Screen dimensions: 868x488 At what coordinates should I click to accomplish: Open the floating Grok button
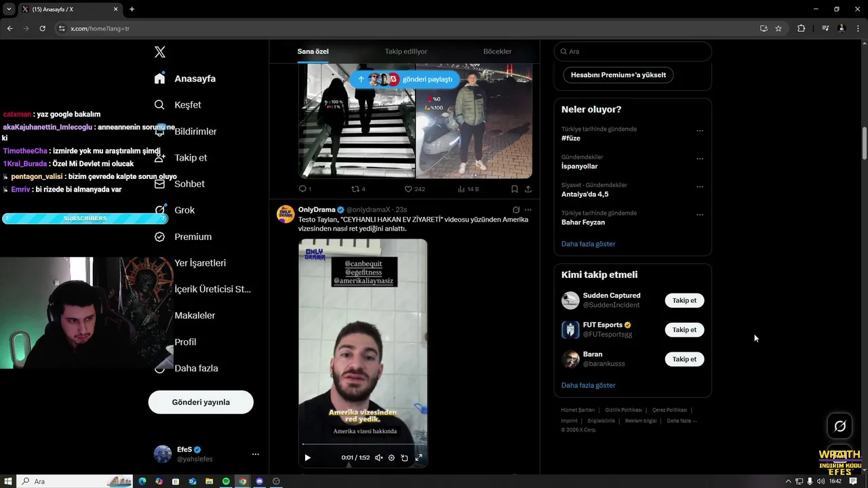click(x=840, y=426)
